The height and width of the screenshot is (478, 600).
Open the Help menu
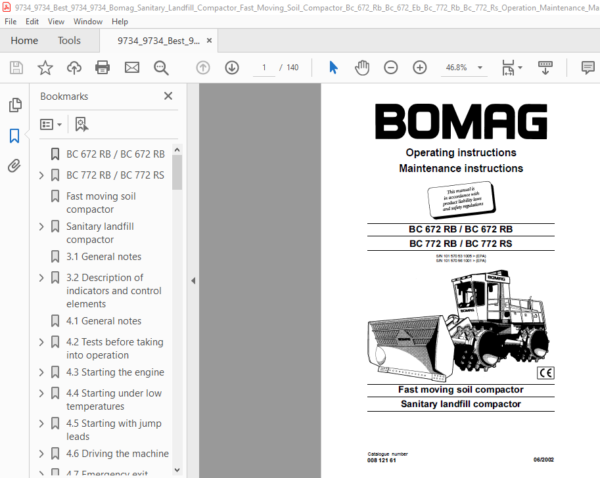coord(120,22)
